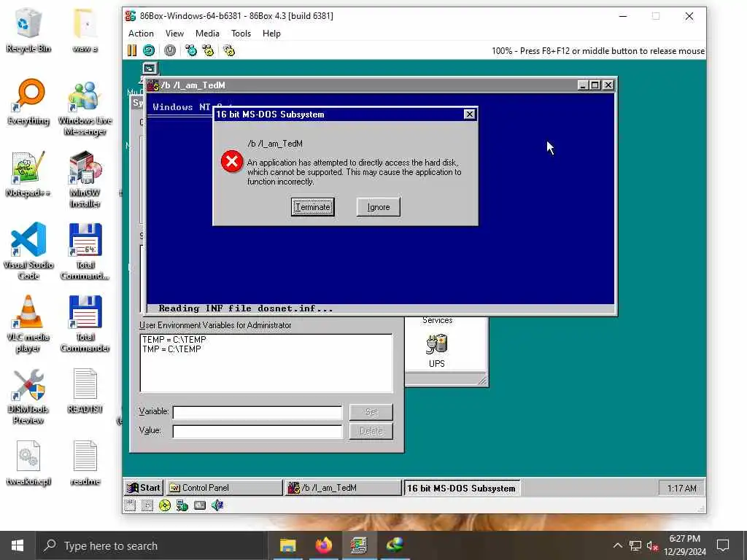Open emulator settings via the toolbar gear icon

pos(229,50)
